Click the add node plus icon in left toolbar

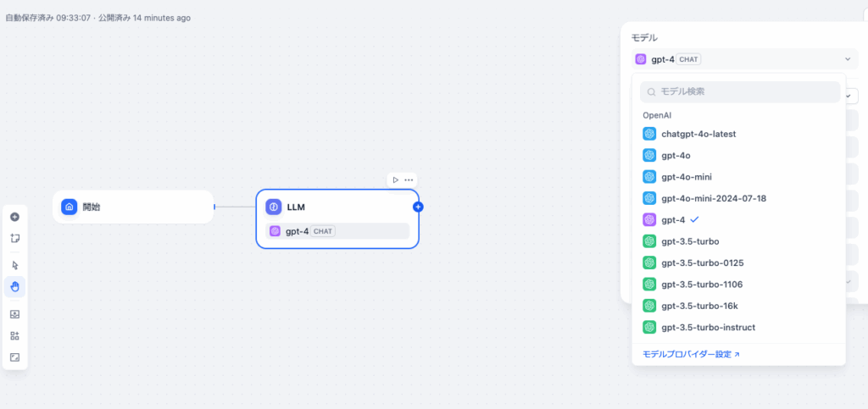(15, 218)
